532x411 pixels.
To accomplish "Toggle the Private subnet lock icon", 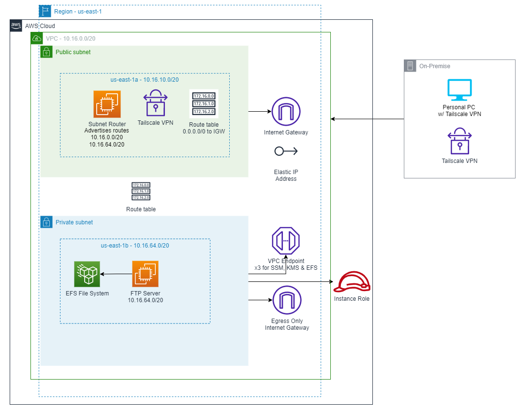I will tap(46, 222).
